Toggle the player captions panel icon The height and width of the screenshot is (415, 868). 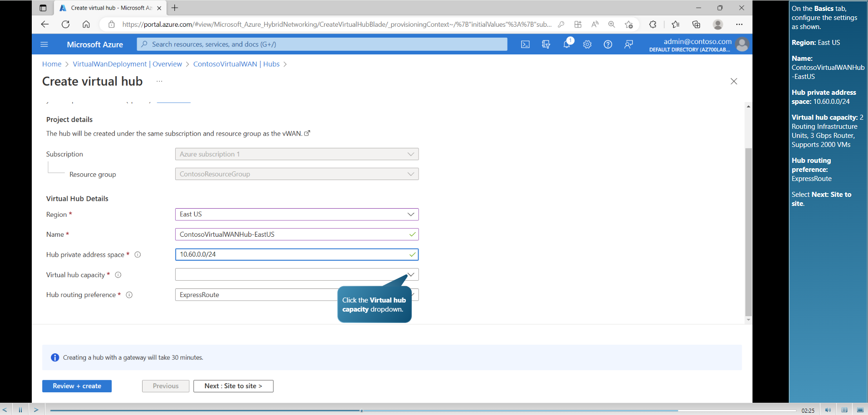[x=860, y=410]
